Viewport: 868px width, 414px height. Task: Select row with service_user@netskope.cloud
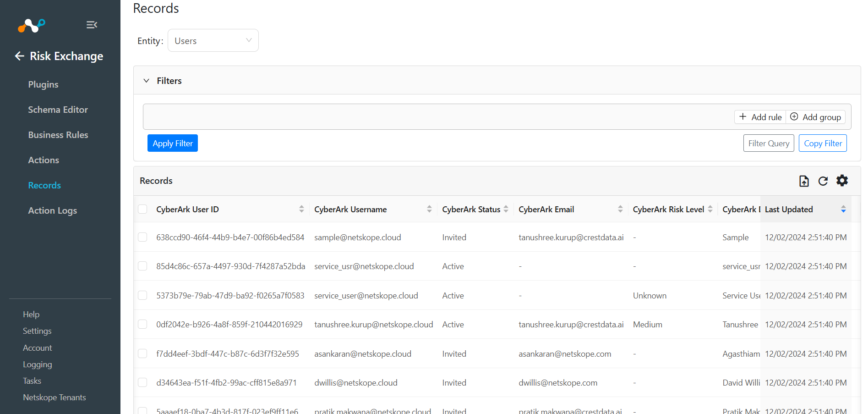pyautogui.click(x=142, y=295)
